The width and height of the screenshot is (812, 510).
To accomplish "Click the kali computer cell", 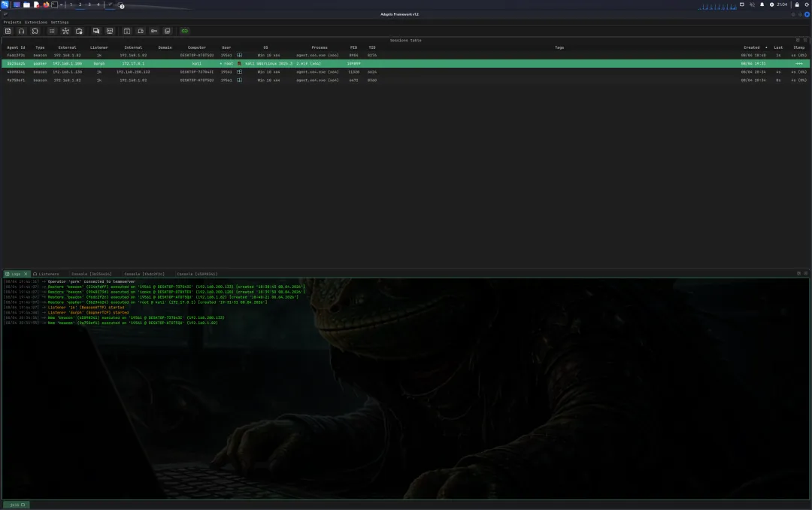I will tap(197, 63).
